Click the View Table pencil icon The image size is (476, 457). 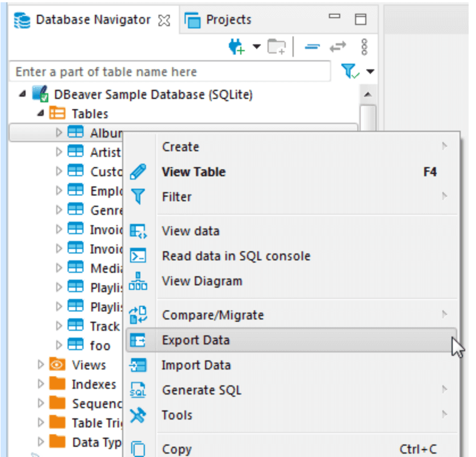(x=138, y=172)
